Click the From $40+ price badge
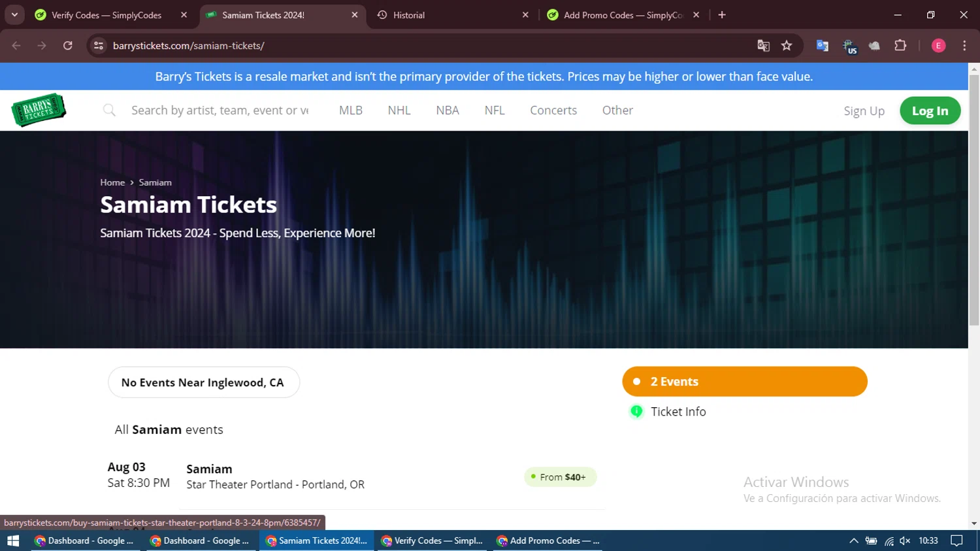 560,477
